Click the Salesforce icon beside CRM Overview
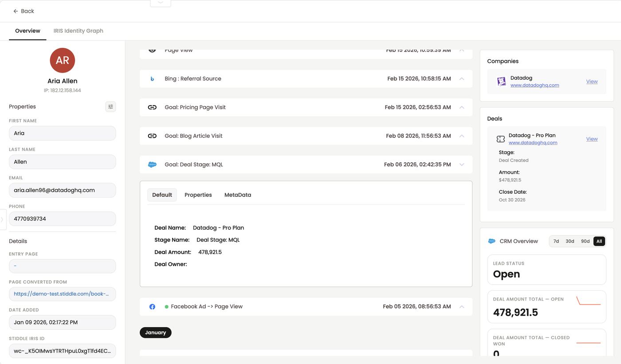Screen dimensions: 621x364 [x=491, y=241]
